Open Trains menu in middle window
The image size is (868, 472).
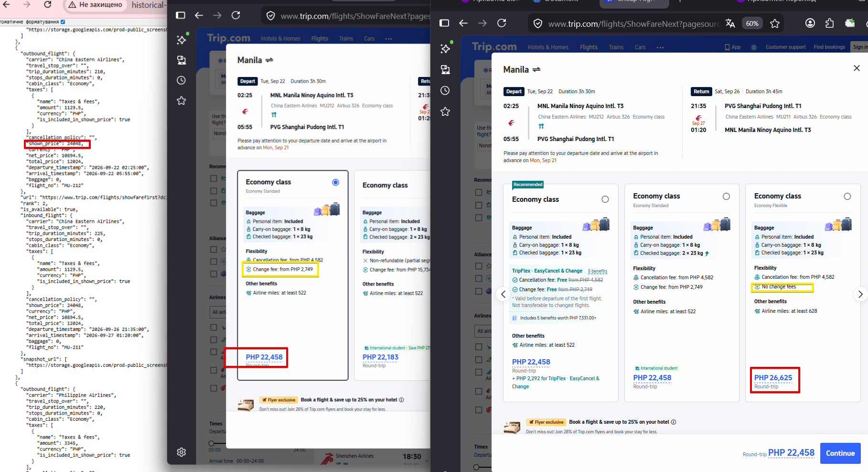(346, 39)
